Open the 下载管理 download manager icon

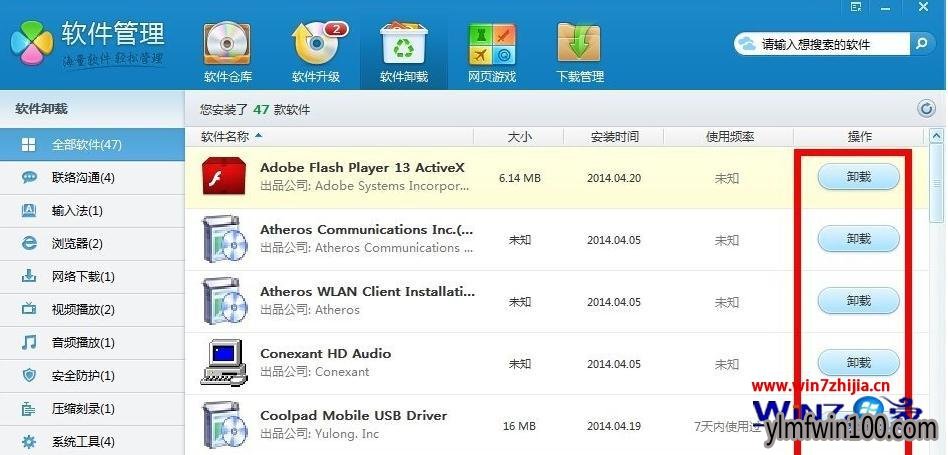point(580,44)
